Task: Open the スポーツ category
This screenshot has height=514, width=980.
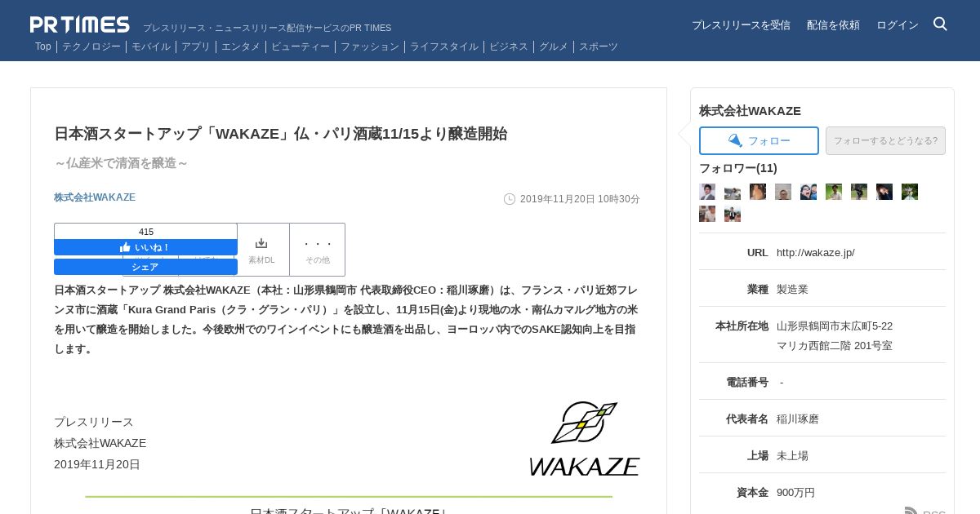Action: point(599,47)
